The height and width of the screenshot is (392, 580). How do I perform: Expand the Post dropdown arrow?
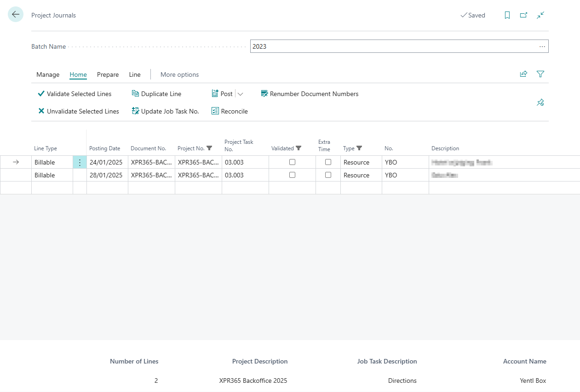click(240, 94)
